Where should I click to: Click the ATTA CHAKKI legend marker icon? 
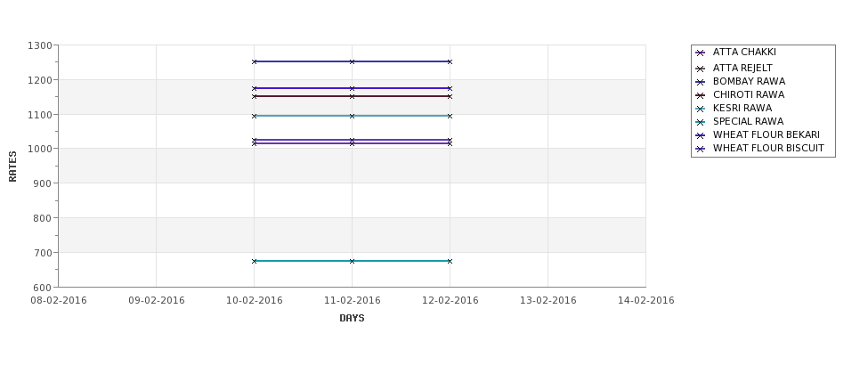[701, 53]
